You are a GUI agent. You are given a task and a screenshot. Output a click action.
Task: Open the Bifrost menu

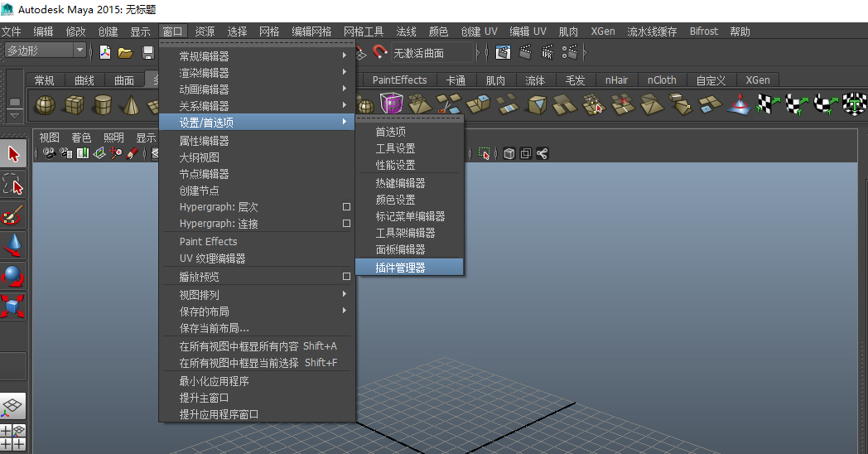click(703, 31)
